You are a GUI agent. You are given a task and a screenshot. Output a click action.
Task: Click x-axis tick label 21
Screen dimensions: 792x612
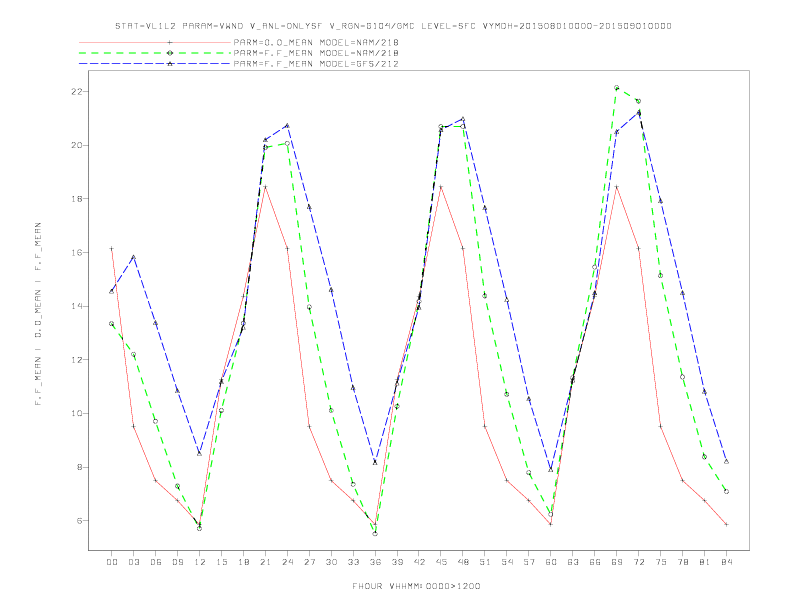click(266, 562)
